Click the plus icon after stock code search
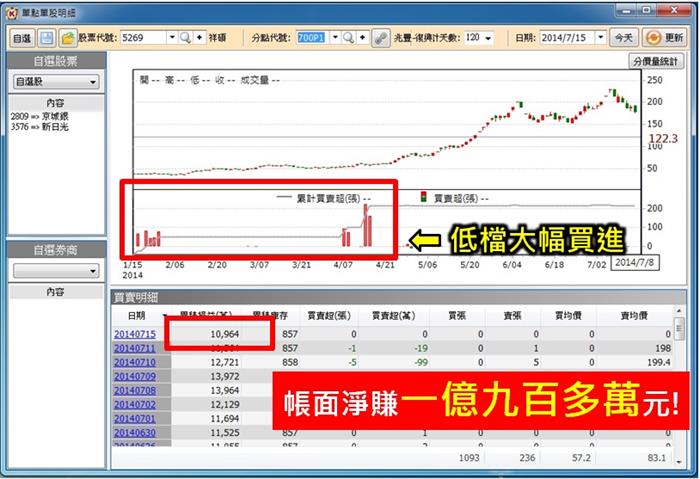Screen dimensions: 700x479 [x=200, y=38]
